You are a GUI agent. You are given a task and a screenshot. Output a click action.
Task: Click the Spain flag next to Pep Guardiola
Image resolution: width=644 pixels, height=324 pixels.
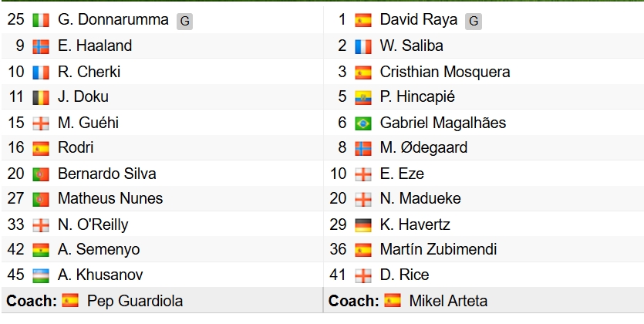click(x=70, y=301)
